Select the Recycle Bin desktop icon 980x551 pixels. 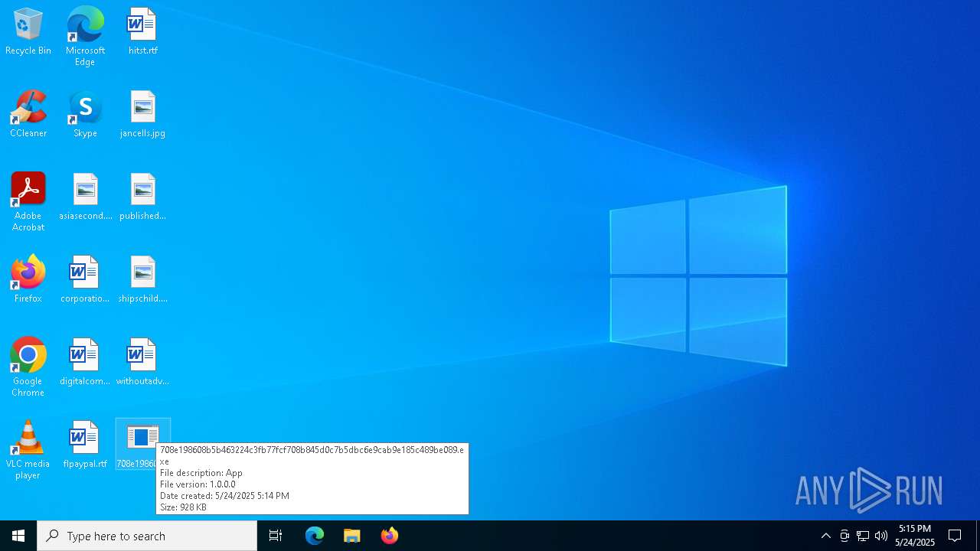tap(28, 32)
